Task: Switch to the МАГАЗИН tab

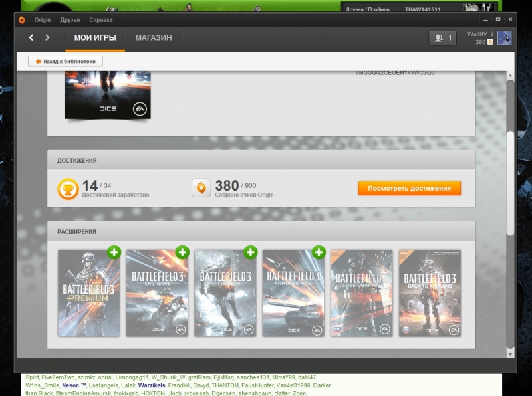Action: click(154, 38)
